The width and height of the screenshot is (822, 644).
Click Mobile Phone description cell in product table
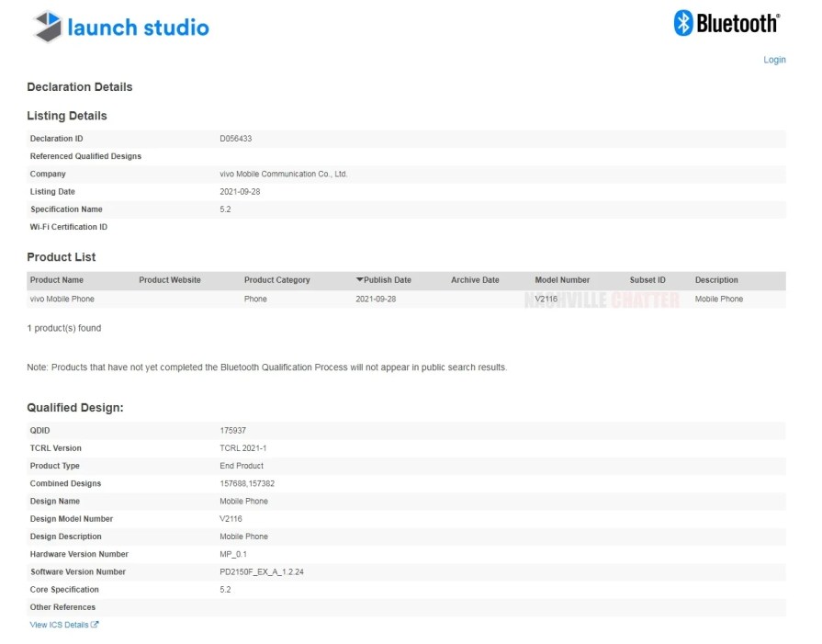tap(719, 299)
